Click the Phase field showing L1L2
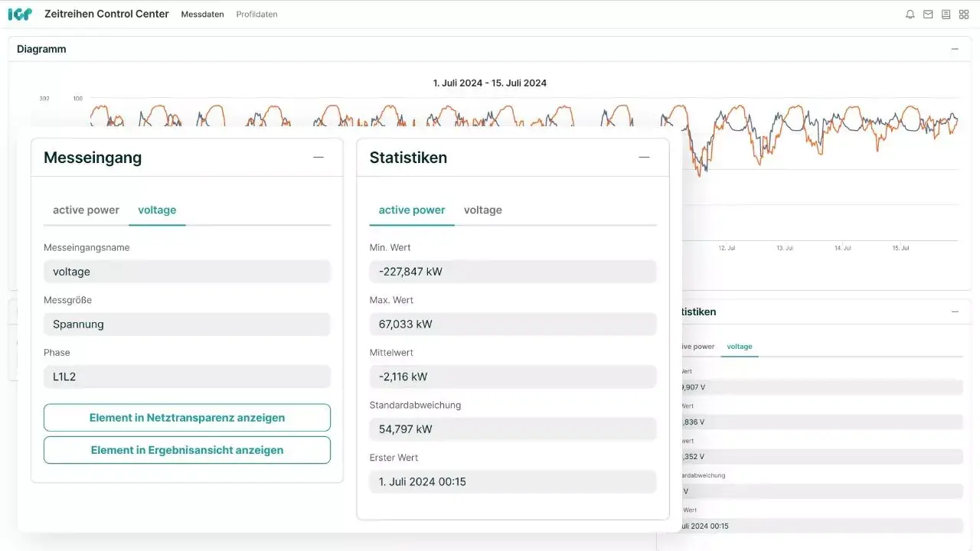Screen dimensions: 980x551 coord(187,377)
